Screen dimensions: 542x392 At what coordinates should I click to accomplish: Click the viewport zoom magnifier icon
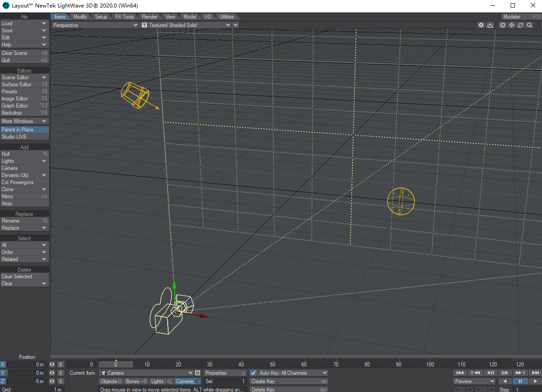[x=529, y=25]
